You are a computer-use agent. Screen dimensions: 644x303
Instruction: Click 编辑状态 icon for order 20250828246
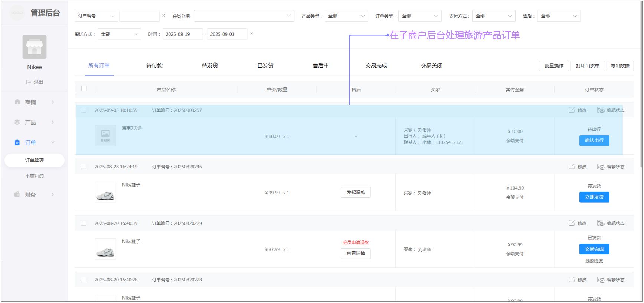(600, 167)
